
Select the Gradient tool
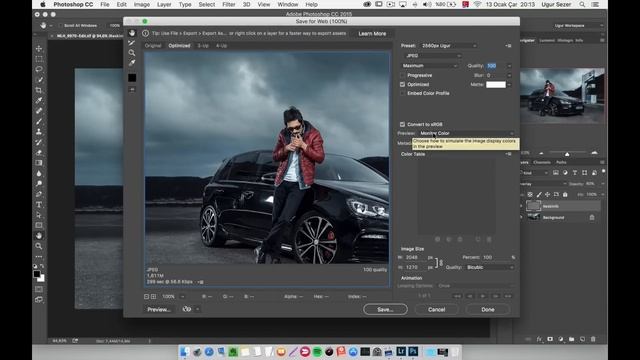(39, 163)
